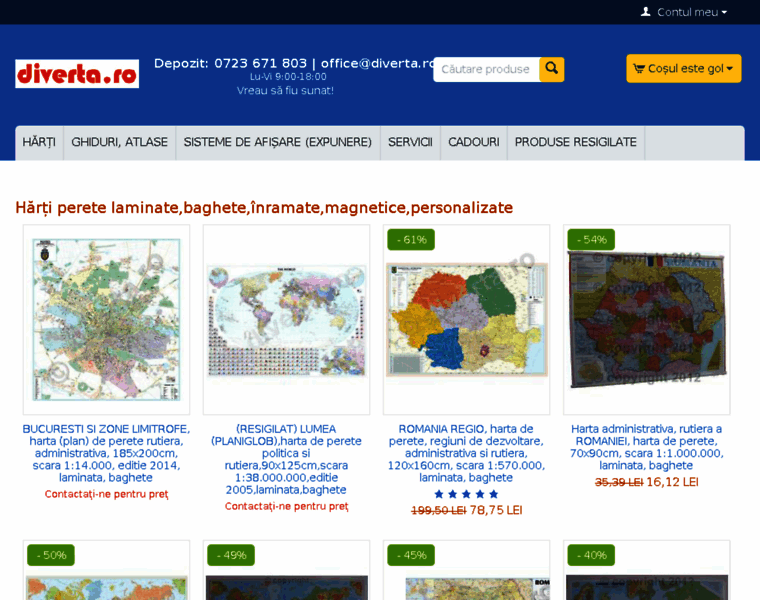This screenshot has height=600, width=760.
Task: Click the Depozit phone number 0723 671 803
Action: tap(260, 63)
